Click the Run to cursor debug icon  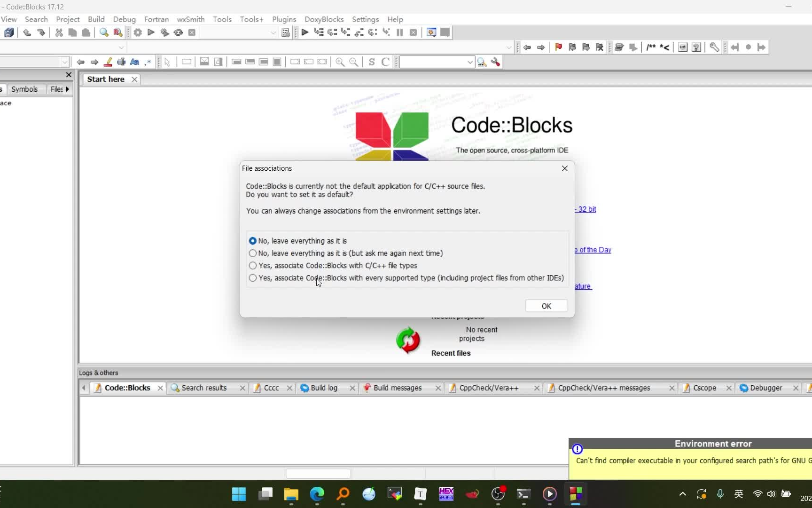[x=319, y=32]
